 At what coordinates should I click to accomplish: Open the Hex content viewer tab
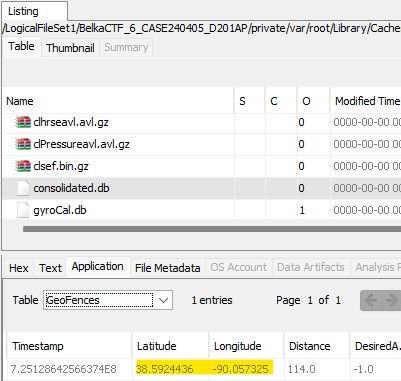(19, 268)
